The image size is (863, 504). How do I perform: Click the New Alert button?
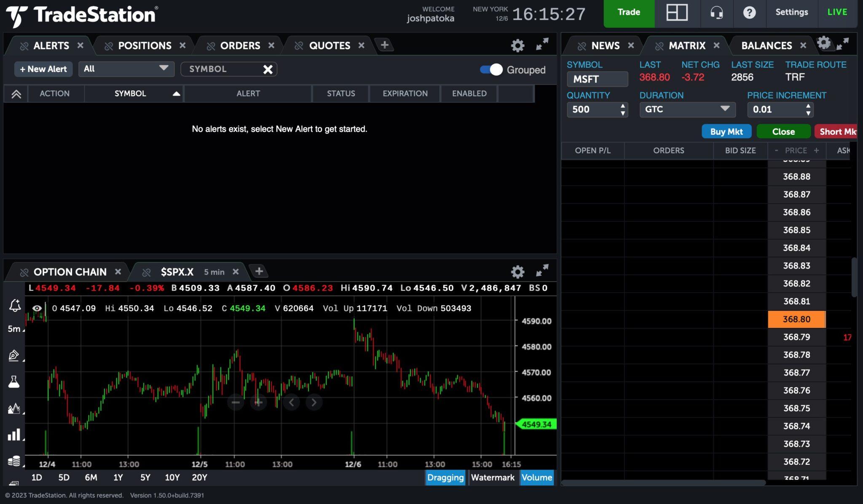[43, 69]
